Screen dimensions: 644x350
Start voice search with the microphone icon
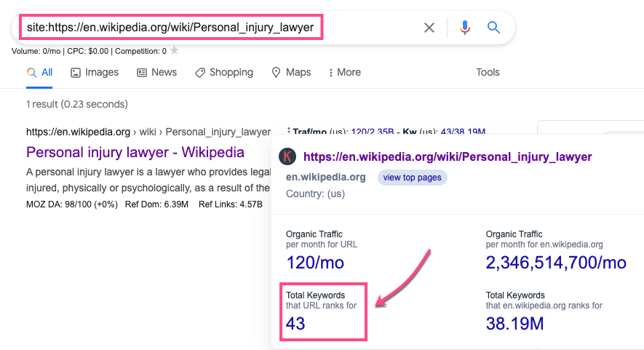pos(465,28)
